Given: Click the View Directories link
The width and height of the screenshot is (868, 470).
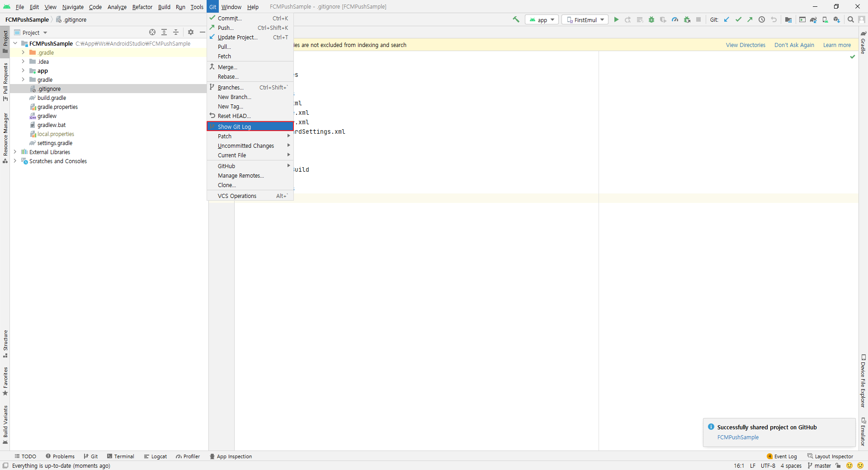Looking at the screenshot, I should point(745,45).
